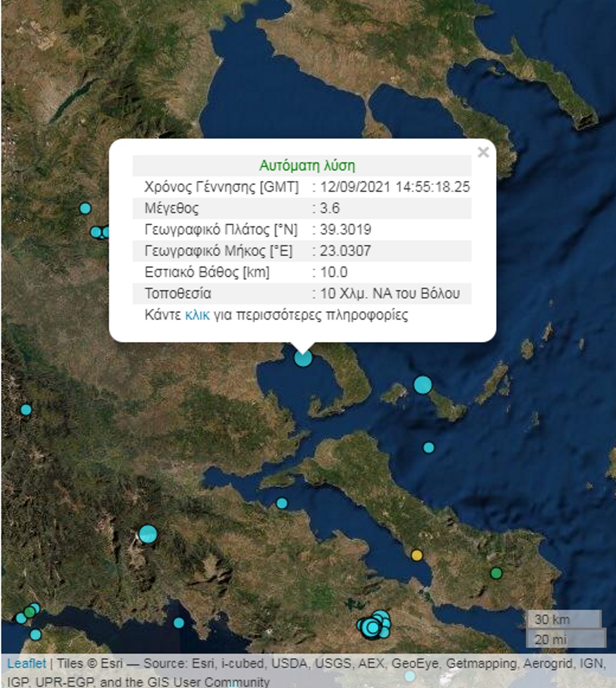The width and height of the screenshot is (616, 688).
Task: Click the dense cluster of cyan markers
Action: 374,625
